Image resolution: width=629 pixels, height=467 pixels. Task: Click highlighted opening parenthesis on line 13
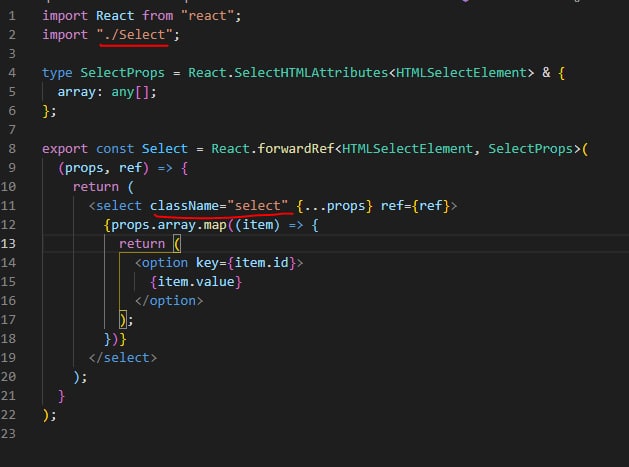pyautogui.click(x=177, y=244)
